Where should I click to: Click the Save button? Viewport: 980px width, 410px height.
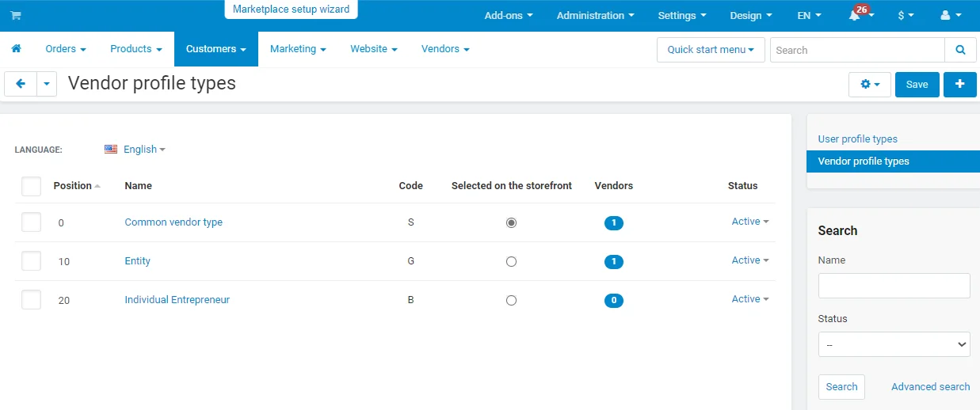tap(917, 85)
